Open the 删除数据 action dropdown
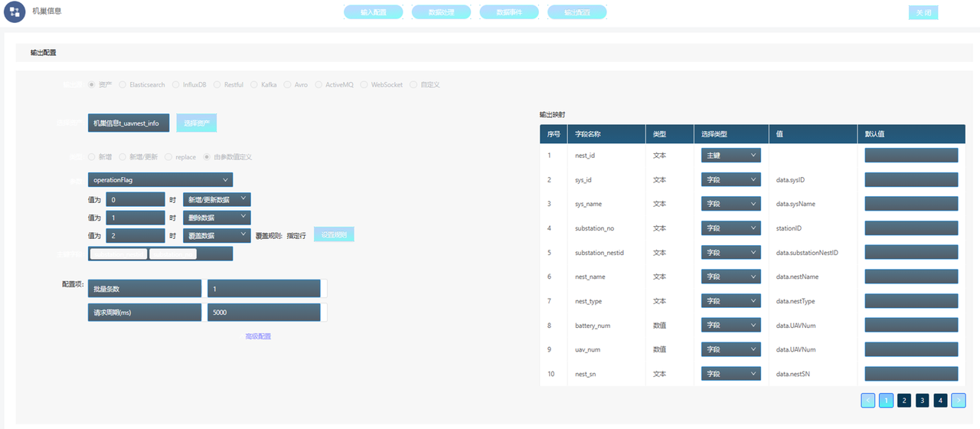The width and height of the screenshot is (980, 429). 217,218
